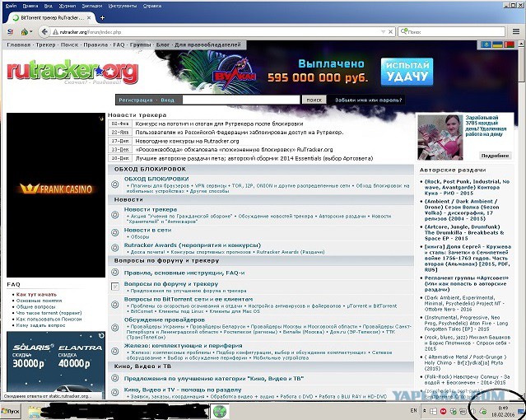The height and width of the screenshot is (420, 526).
Task: Click the ИСПЫТАЙ УДАЧУ banner button
Action: (407, 72)
